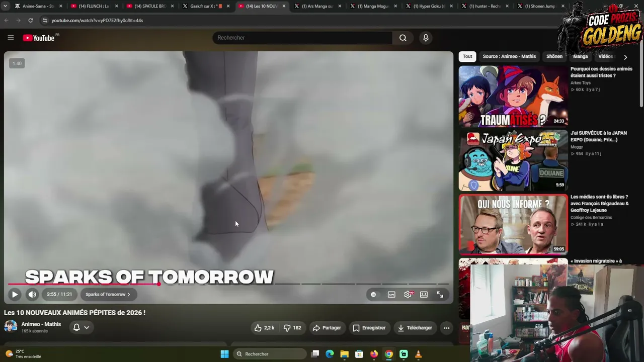Switch to the Hyper Goku browser tab

point(429,6)
